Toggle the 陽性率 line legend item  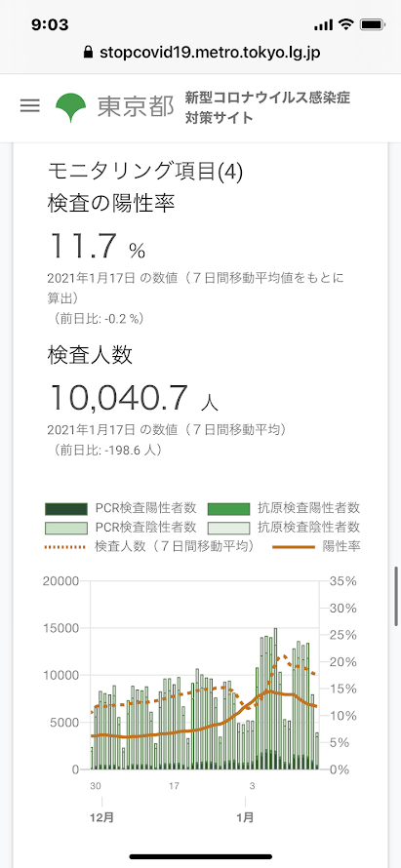coord(317,546)
